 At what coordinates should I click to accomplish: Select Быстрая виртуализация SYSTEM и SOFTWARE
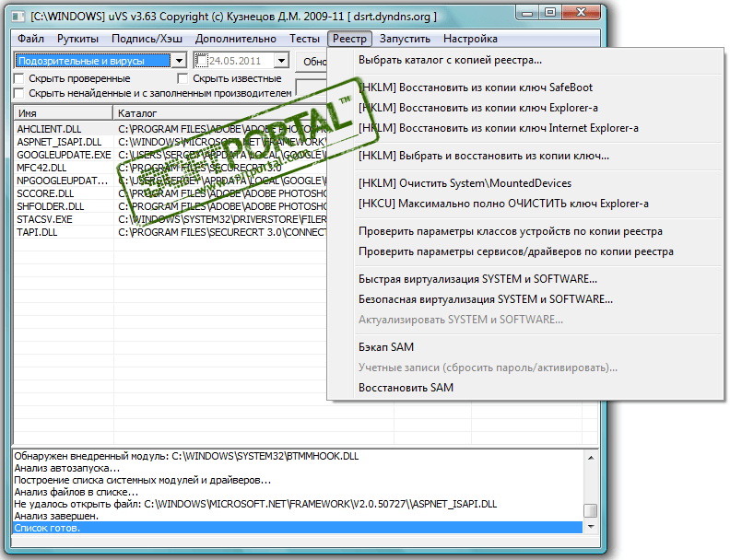click(477, 279)
